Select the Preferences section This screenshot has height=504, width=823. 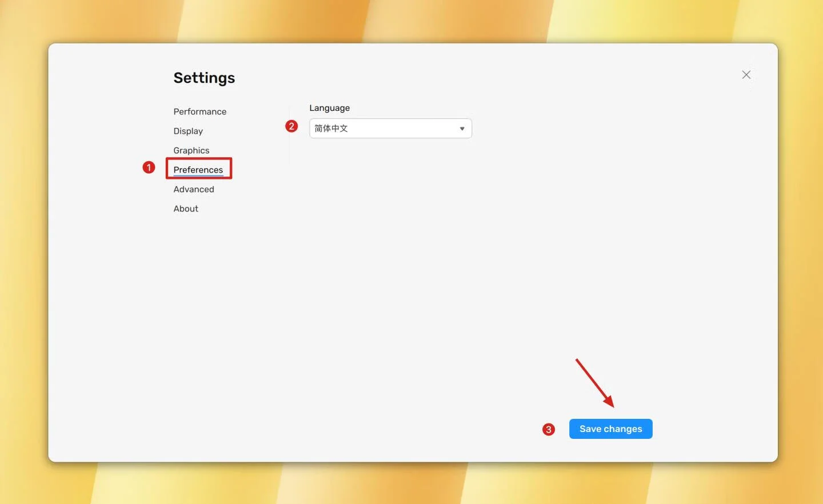coord(198,170)
